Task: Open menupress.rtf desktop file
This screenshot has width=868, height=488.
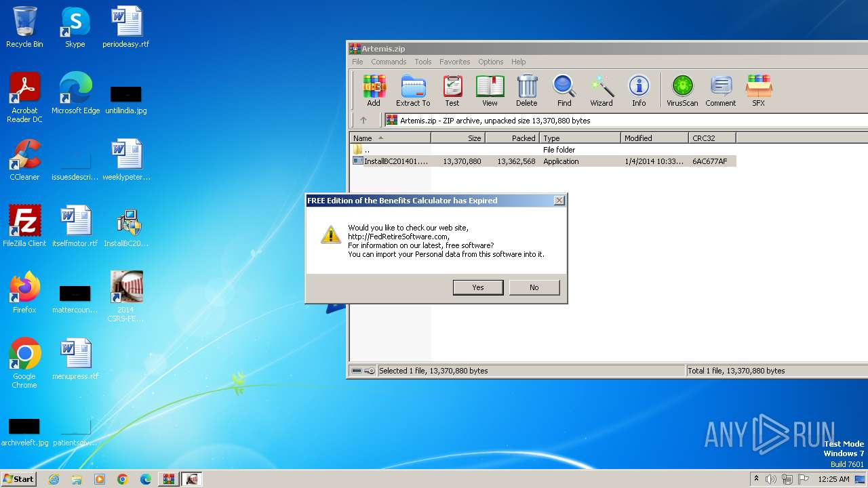Action: (75, 359)
